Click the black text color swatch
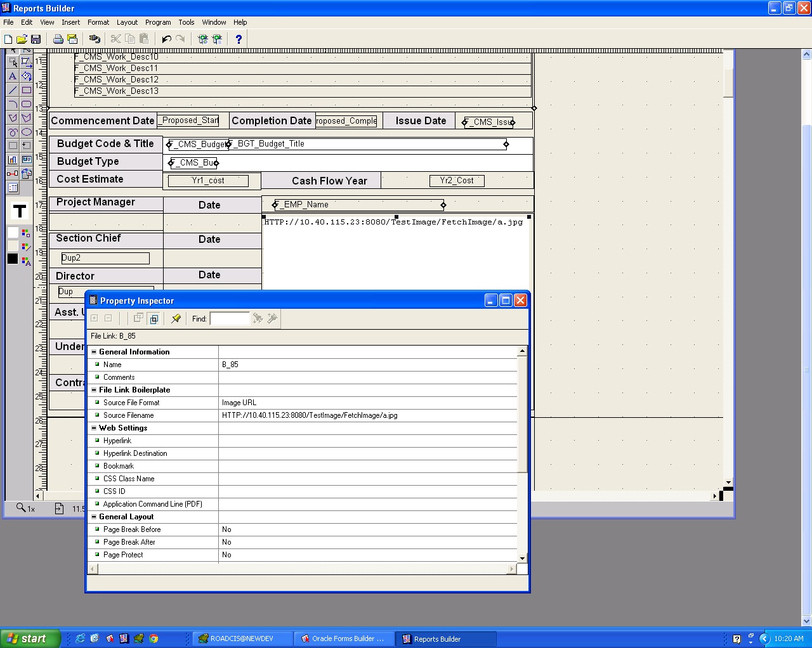This screenshot has width=812, height=648. pyautogui.click(x=13, y=259)
